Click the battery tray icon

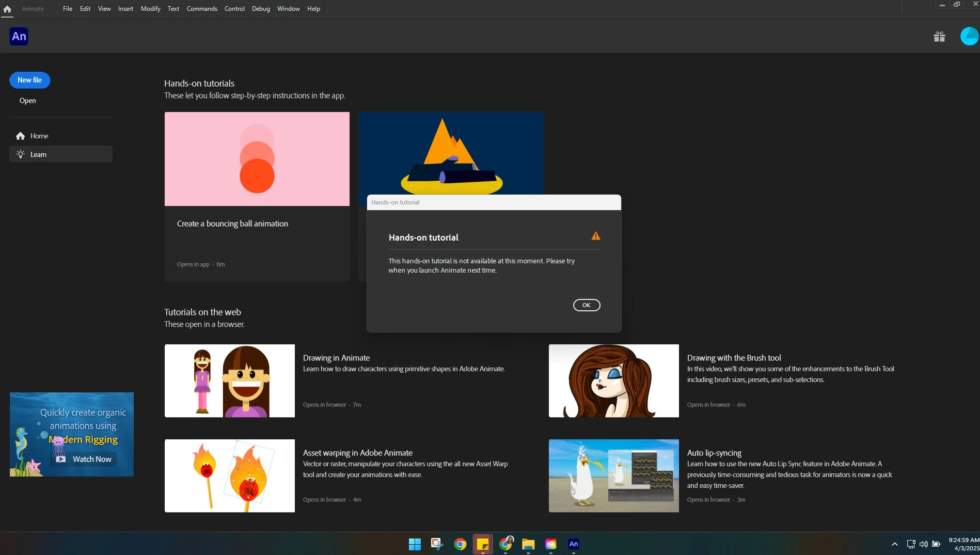click(936, 544)
